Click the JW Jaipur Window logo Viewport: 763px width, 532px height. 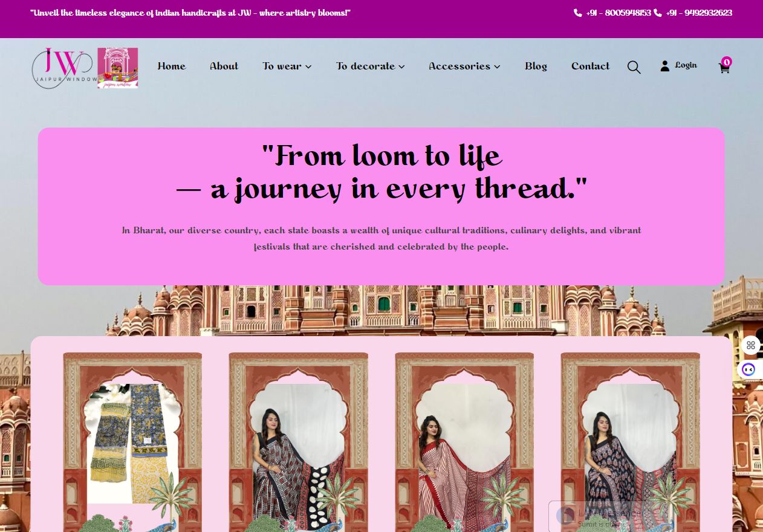pos(64,68)
